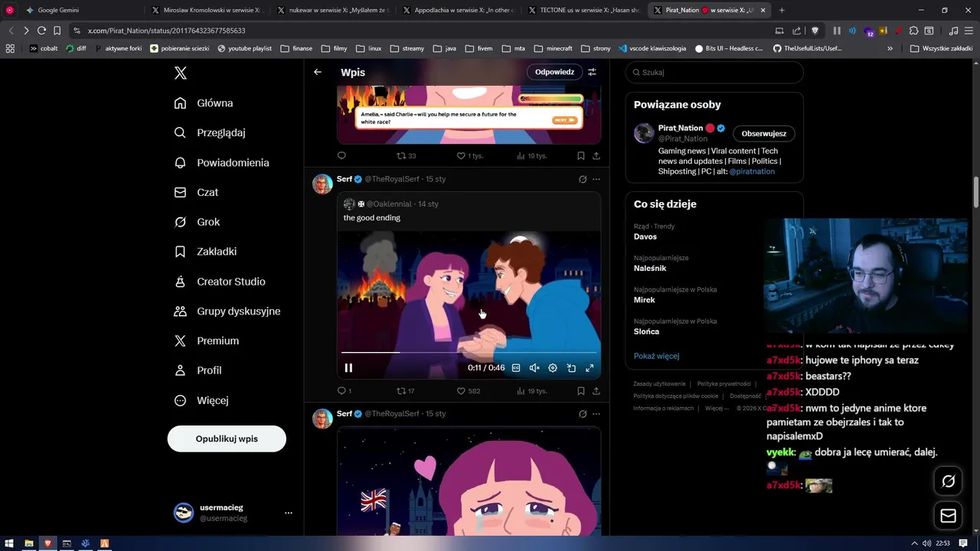
Task: Open the music note media control icon
Action: [953, 31]
